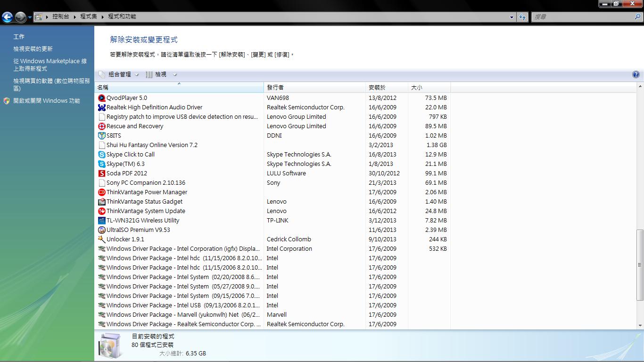Viewport: 644px width, 362px height.
Task: Go back with the blue back arrow
Action: point(7,17)
